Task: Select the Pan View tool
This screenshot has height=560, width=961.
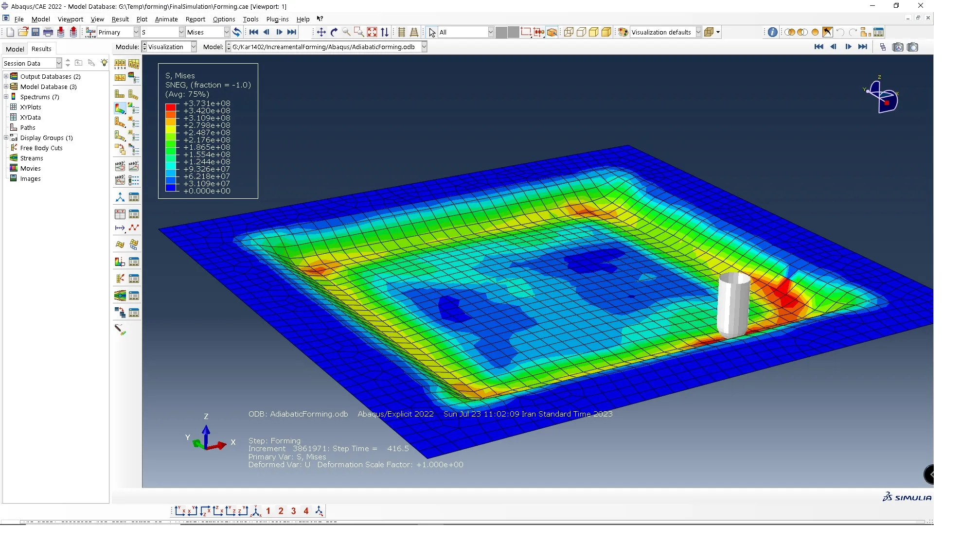Action: point(321,32)
